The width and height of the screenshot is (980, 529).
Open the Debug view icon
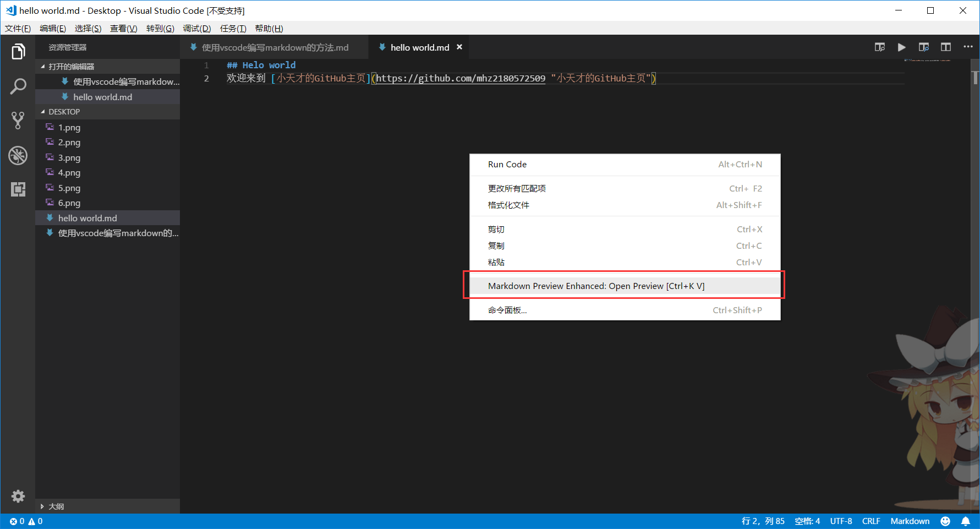click(18, 155)
